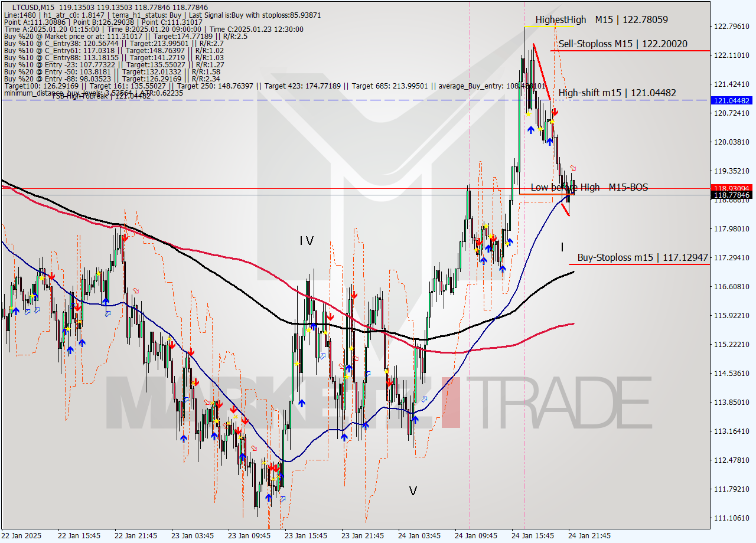Click the yellow HighestHigh horizontal line
This screenshot has width=756, height=543.
[548, 26]
